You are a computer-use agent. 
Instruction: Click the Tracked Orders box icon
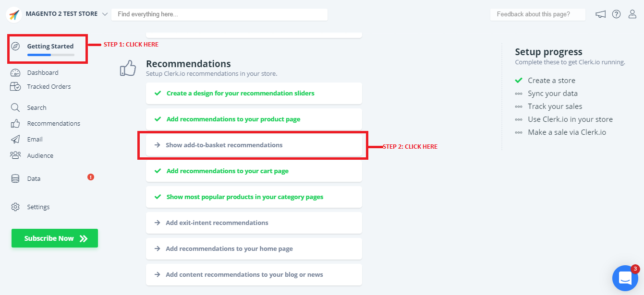[15, 87]
